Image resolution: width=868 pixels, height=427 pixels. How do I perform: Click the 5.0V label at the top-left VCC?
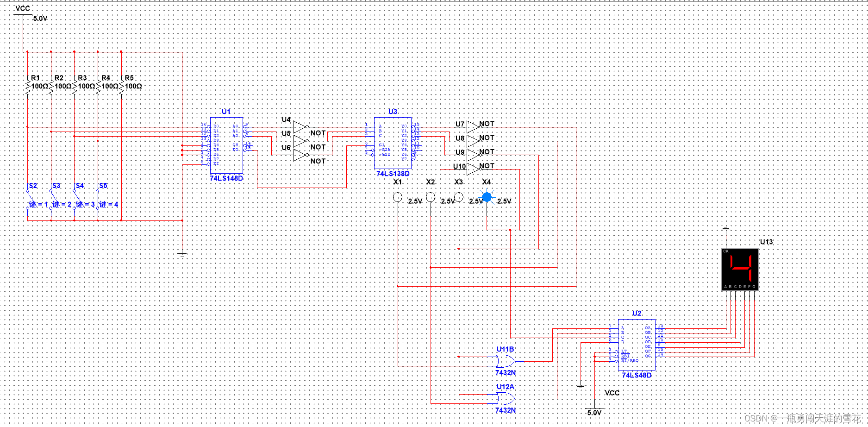[40, 19]
